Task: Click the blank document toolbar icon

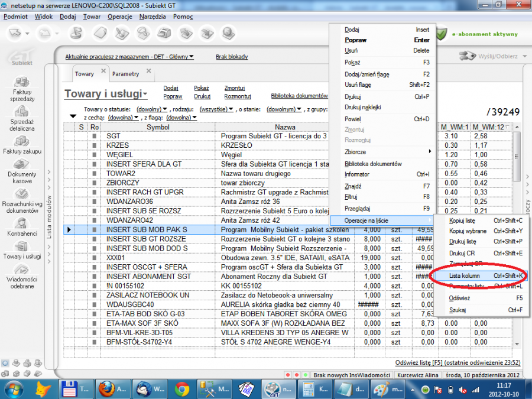Action: (x=100, y=33)
